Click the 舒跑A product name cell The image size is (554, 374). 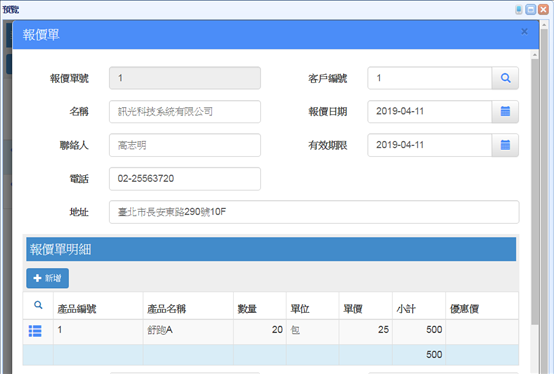click(188, 332)
